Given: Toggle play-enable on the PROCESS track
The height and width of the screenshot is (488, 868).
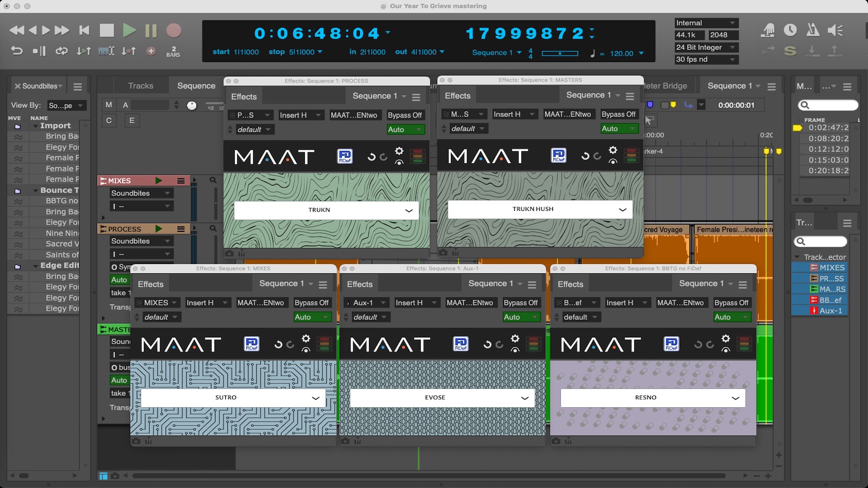Looking at the screenshot, I should 159,229.
